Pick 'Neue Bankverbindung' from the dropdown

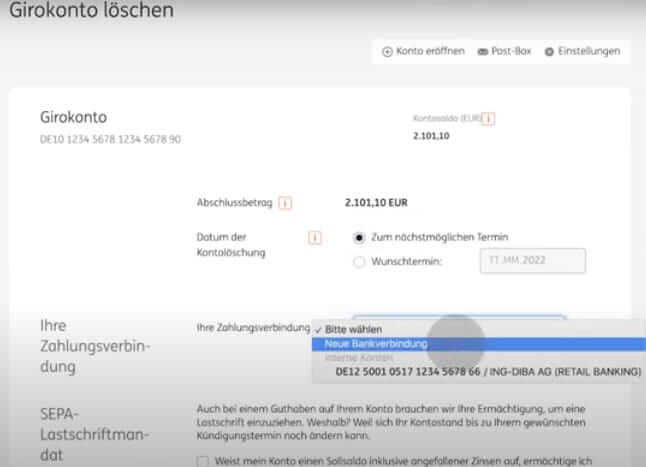[x=376, y=343]
